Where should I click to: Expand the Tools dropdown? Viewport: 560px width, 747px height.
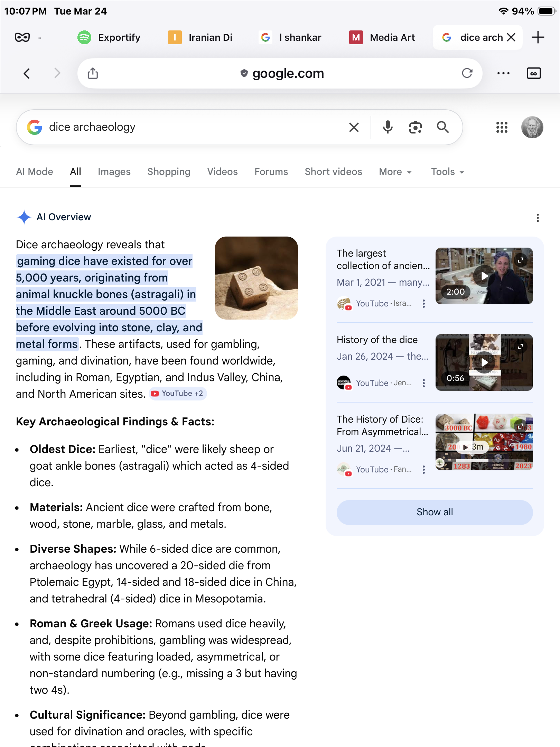447,172
